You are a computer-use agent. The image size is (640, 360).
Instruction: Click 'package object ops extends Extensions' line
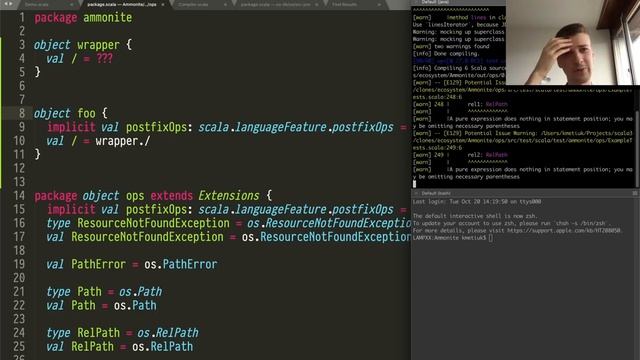click(153, 196)
